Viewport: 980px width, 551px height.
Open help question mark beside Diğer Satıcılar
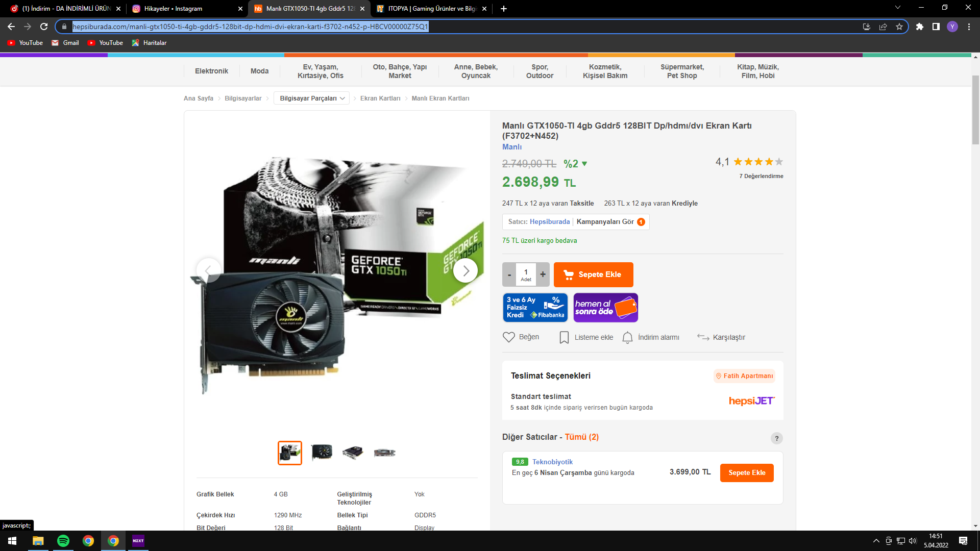point(777,438)
